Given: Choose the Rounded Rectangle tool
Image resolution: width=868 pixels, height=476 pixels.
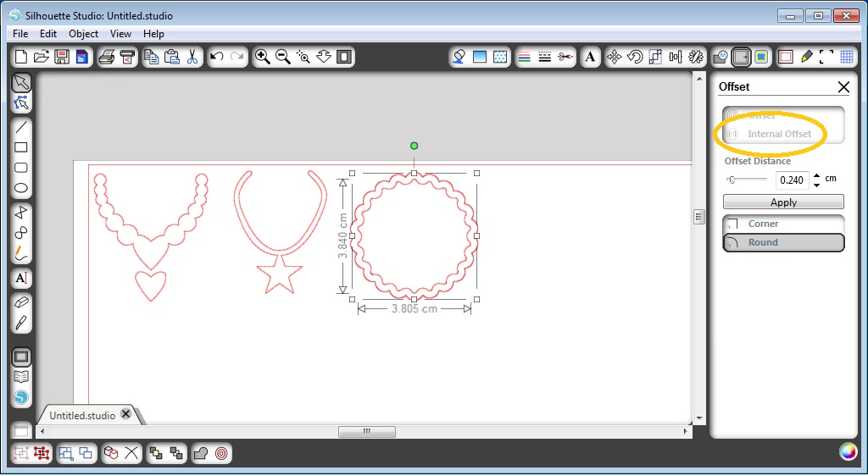Looking at the screenshot, I should 21,168.
